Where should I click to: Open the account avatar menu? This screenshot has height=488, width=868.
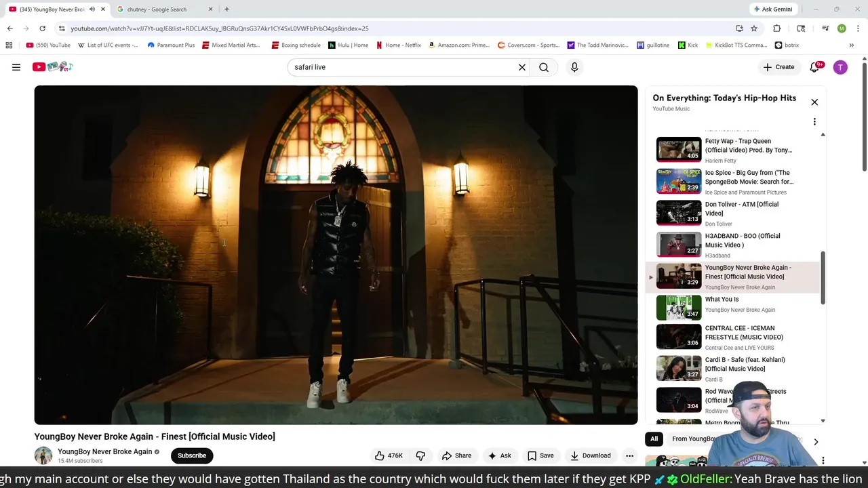coord(840,67)
